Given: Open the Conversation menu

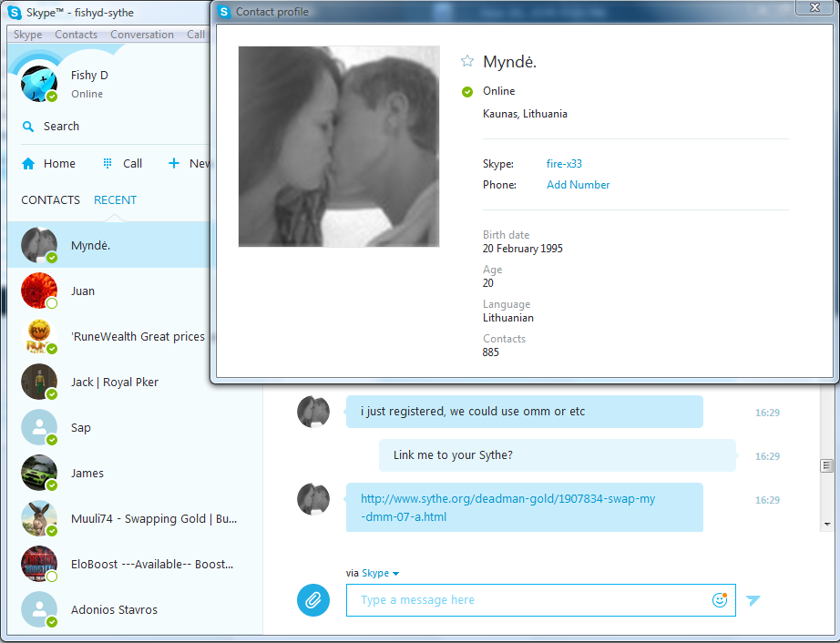Looking at the screenshot, I should click(x=142, y=35).
